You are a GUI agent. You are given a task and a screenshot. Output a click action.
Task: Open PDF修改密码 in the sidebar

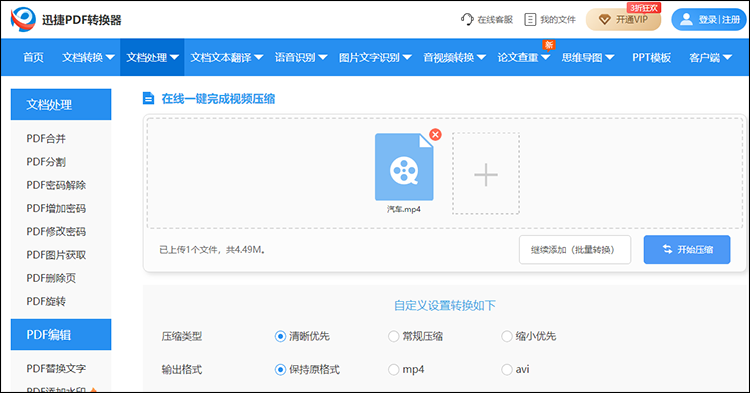(x=56, y=231)
